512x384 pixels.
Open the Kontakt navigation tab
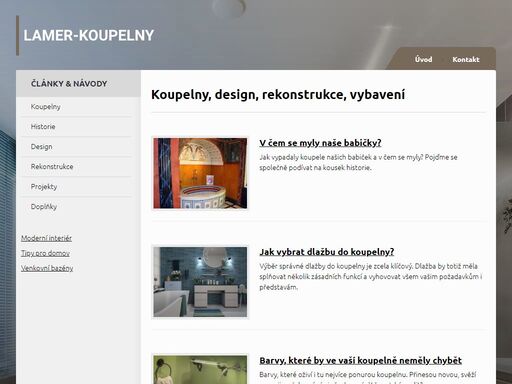pyautogui.click(x=466, y=59)
